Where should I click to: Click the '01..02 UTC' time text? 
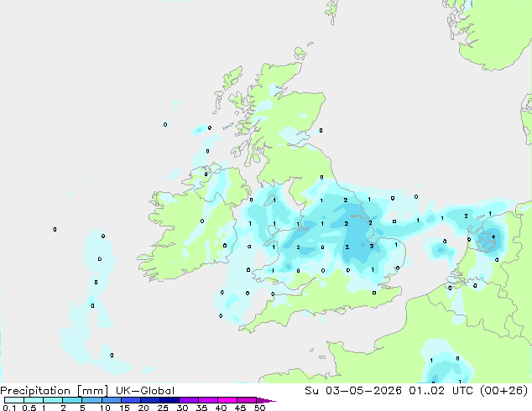pyautogui.click(x=442, y=391)
